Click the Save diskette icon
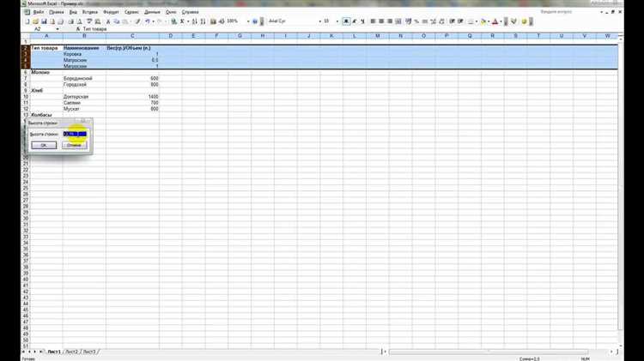The image size is (644, 361). (44, 21)
